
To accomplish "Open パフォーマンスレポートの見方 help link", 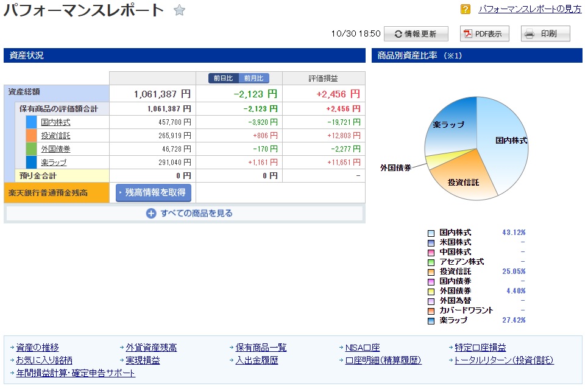I will [x=530, y=9].
